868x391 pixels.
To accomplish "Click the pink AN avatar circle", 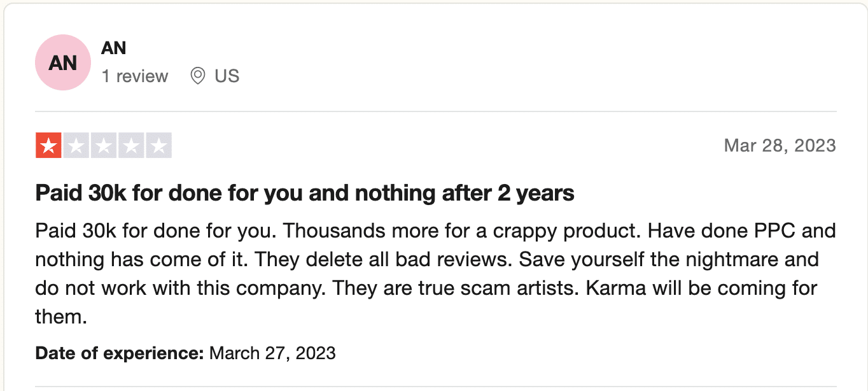I will click(62, 62).
